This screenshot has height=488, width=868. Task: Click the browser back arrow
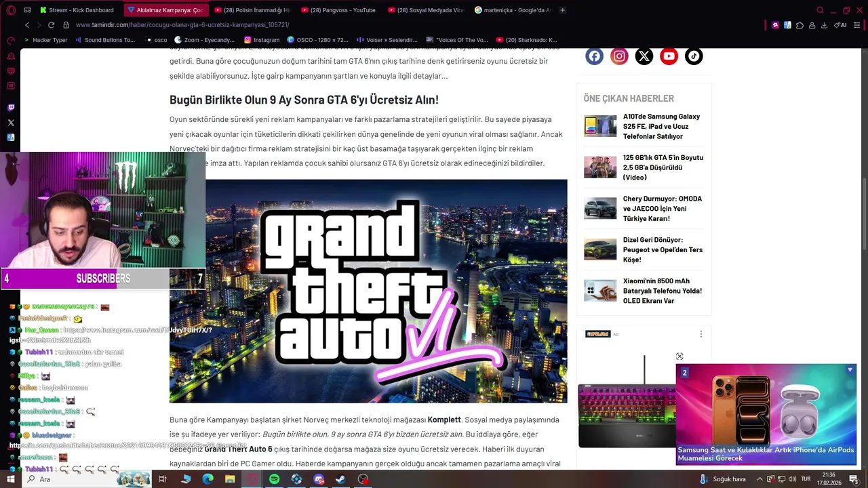point(27,25)
